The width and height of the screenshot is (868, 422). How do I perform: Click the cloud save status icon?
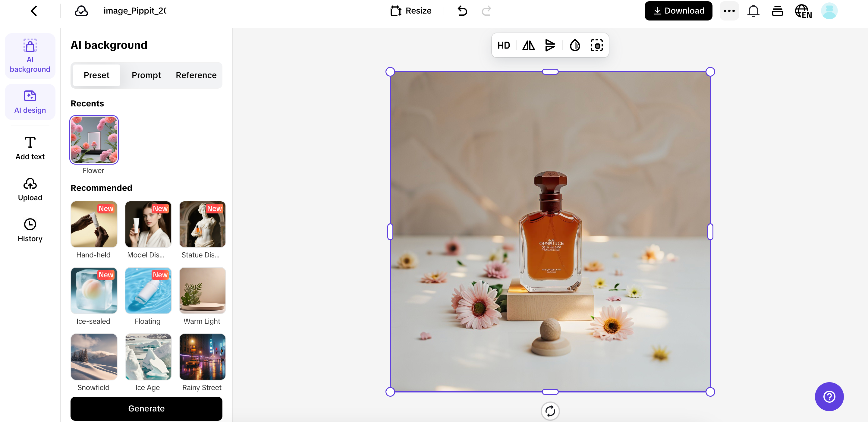[81, 11]
